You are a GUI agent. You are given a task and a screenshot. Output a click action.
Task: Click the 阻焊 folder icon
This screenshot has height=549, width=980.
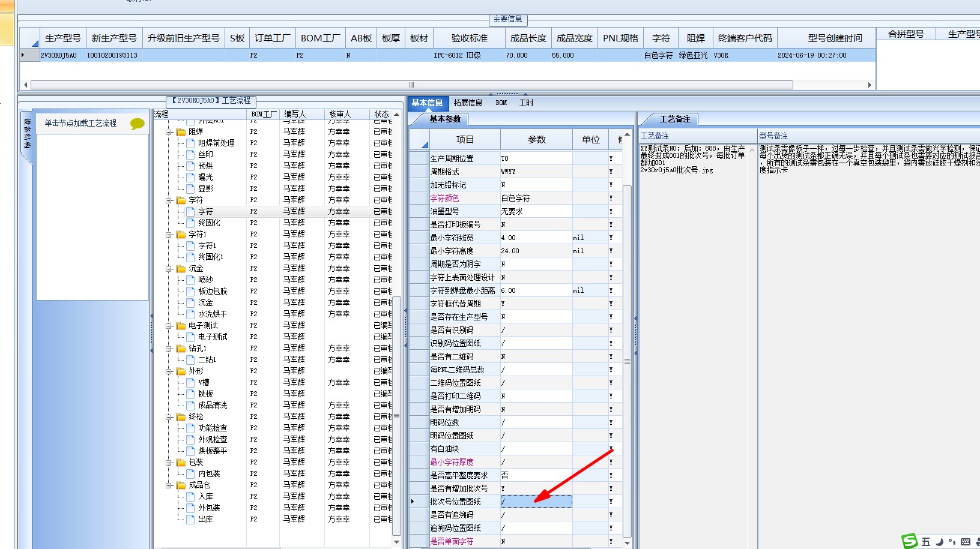point(181,132)
